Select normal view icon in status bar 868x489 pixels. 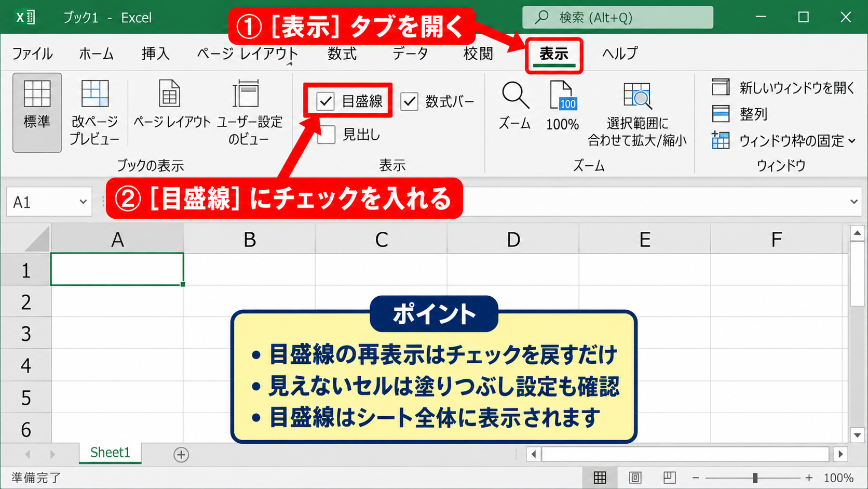tap(600, 478)
